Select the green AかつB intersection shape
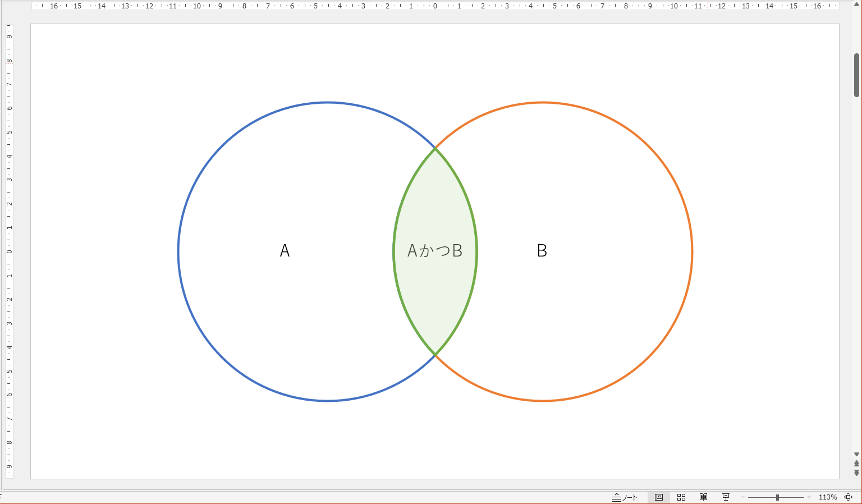This screenshot has width=862, height=504. (435, 251)
